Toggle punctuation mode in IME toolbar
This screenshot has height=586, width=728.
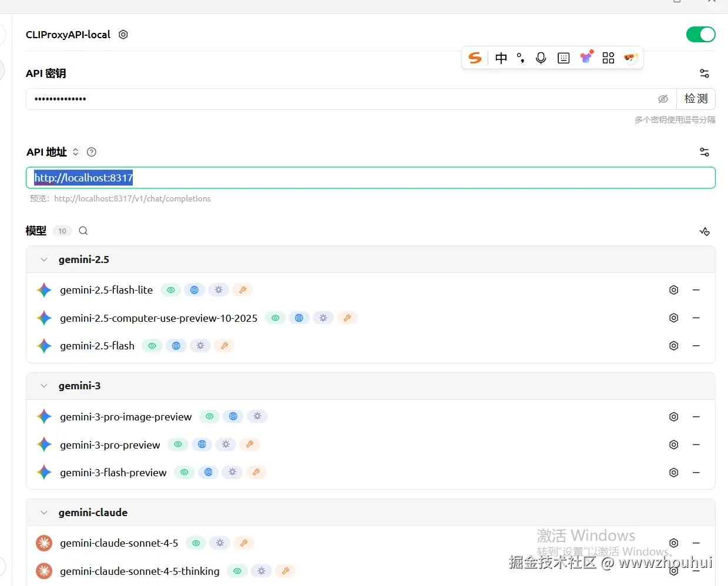click(521, 58)
